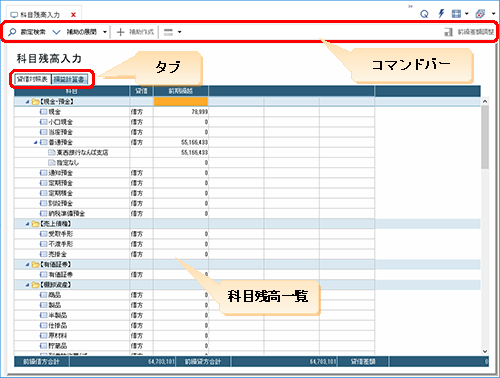Collapse the 普通預金 sub-account triangle

[x=36, y=142]
